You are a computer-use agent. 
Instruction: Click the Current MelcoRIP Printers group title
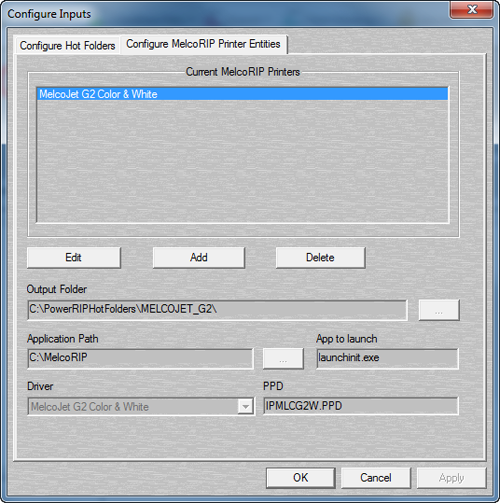[243, 72]
